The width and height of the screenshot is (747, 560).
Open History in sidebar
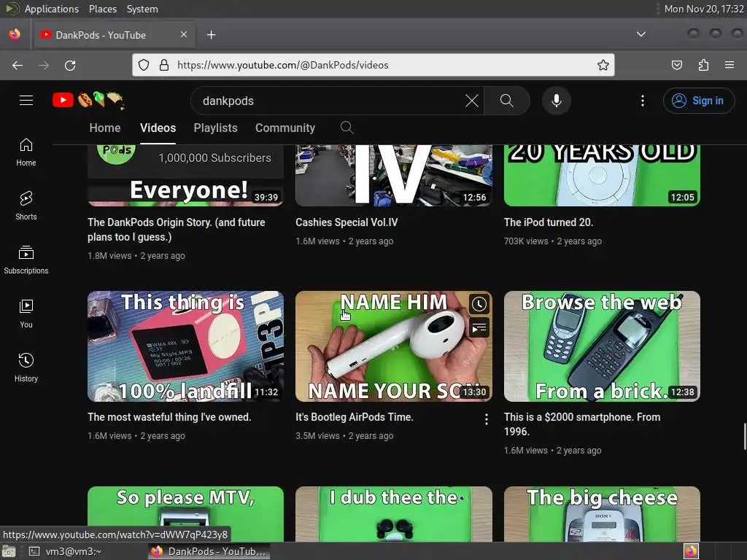[x=26, y=367]
